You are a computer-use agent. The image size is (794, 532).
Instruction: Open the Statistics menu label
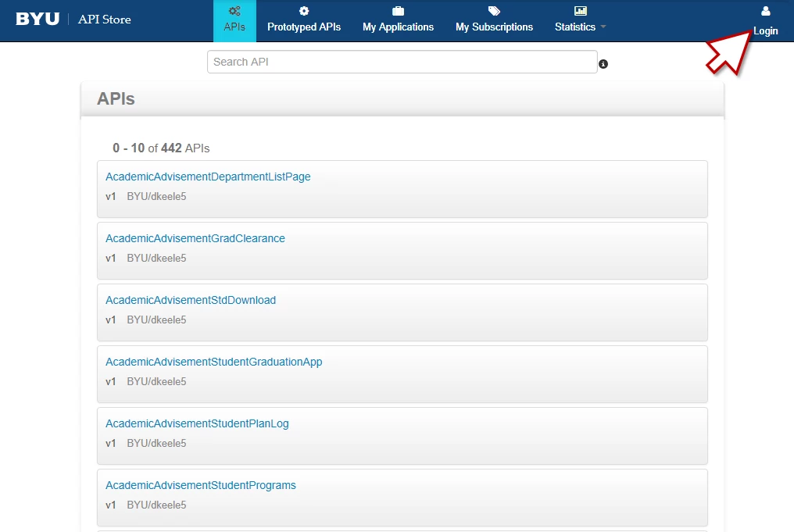(575, 27)
